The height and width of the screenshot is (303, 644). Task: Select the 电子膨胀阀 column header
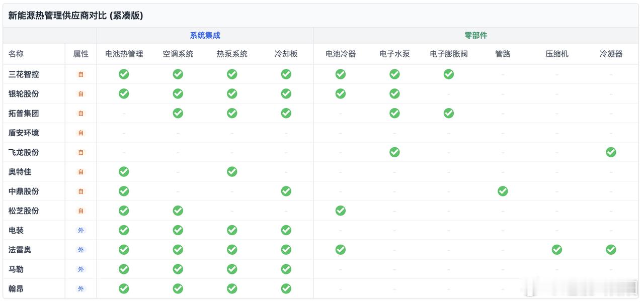tap(449, 54)
